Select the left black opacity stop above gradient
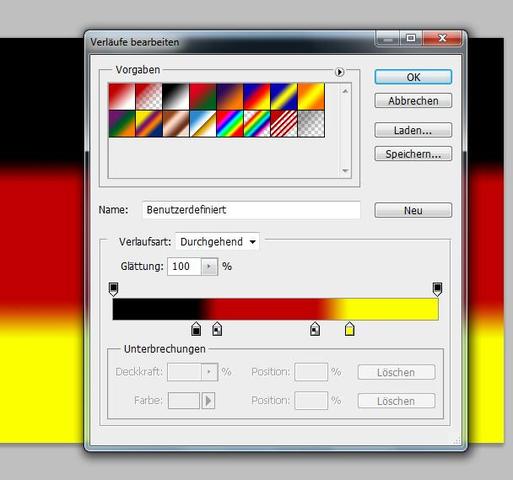The width and height of the screenshot is (513, 480). pos(113,289)
